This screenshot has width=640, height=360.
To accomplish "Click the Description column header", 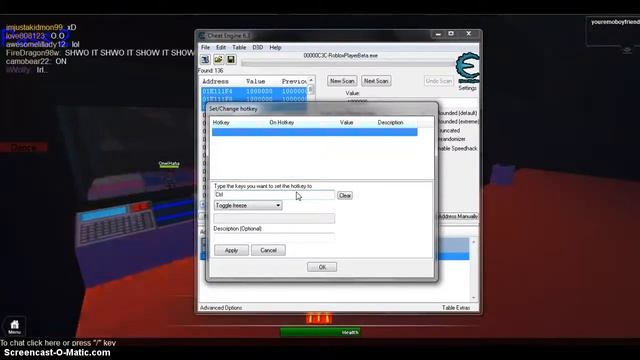I will point(390,122).
